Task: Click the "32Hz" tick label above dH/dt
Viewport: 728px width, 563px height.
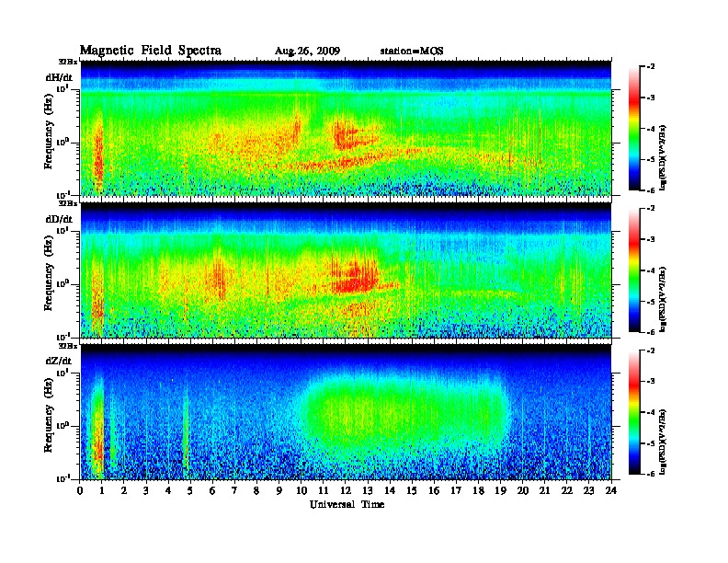Action: click(68, 62)
